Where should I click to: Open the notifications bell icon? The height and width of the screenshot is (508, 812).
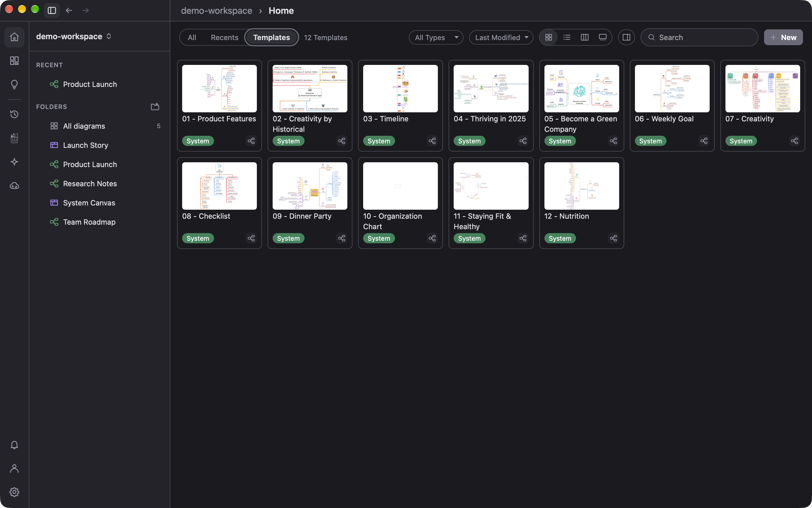click(14, 445)
